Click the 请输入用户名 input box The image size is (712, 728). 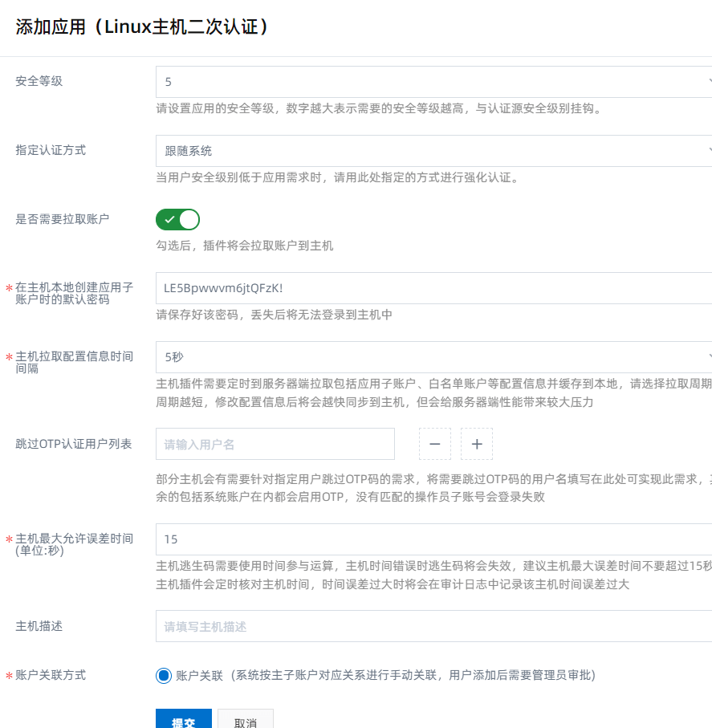[275, 444]
